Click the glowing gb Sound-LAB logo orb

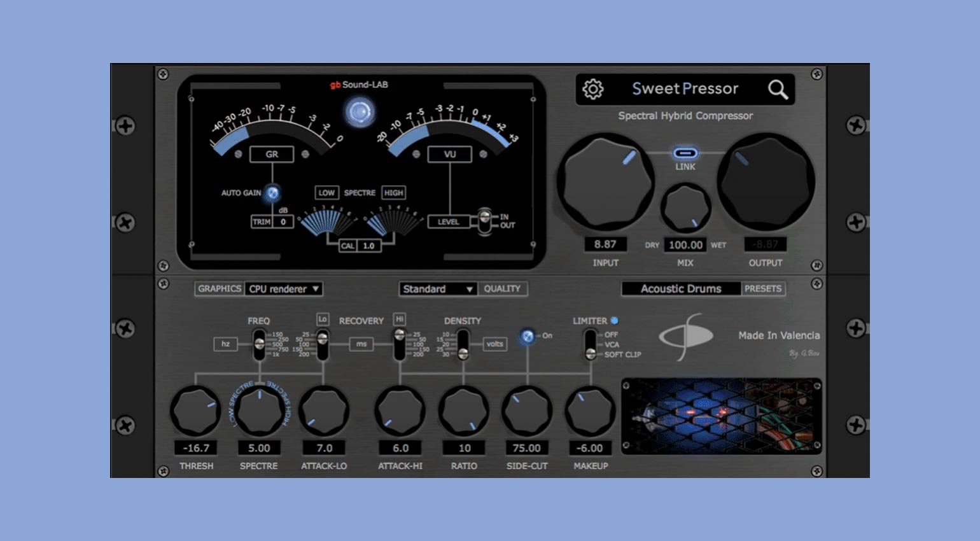tap(360, 113)
